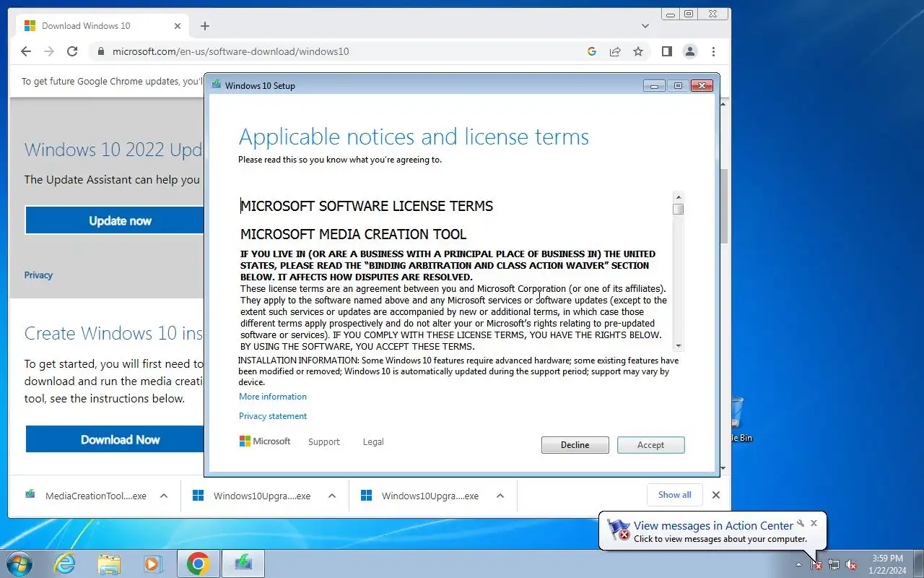Viewport: 924px width, 578px height.
Task: Launch Internet Explorer from taskbar
Action: point(65,564)
